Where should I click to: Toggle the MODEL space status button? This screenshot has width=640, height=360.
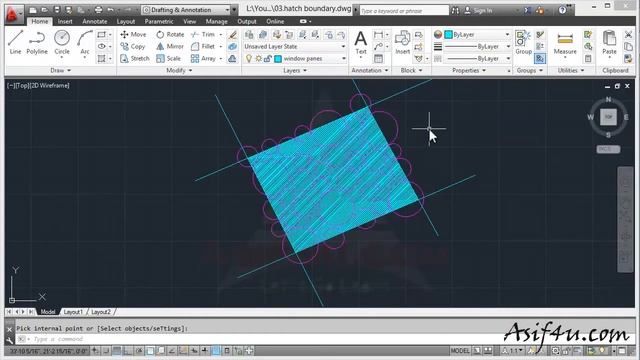460,351
